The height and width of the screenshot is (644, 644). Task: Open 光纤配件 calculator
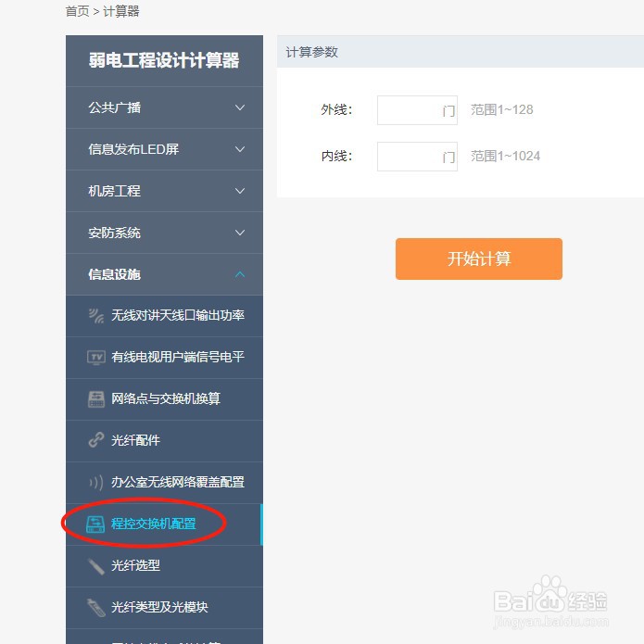point(164,441)
